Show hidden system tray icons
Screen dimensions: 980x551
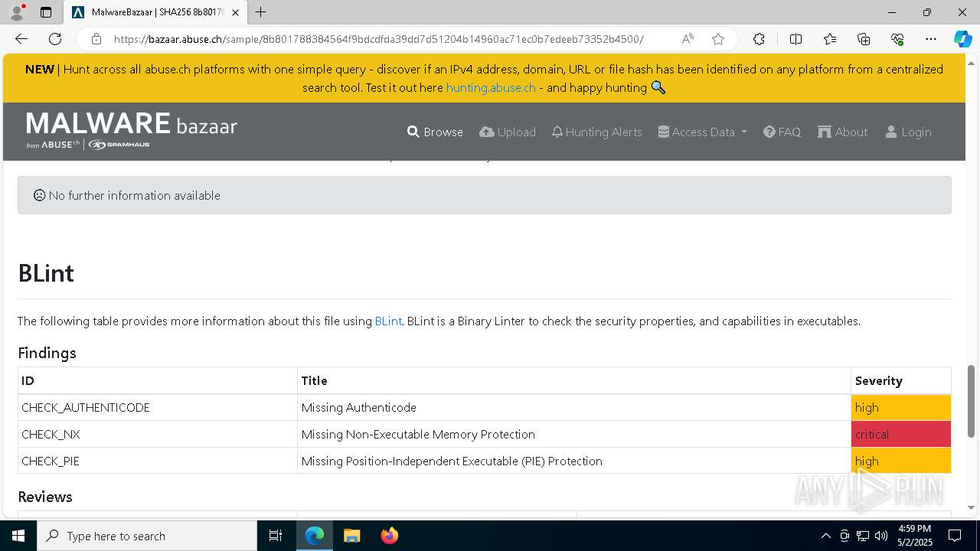[825, 536]
